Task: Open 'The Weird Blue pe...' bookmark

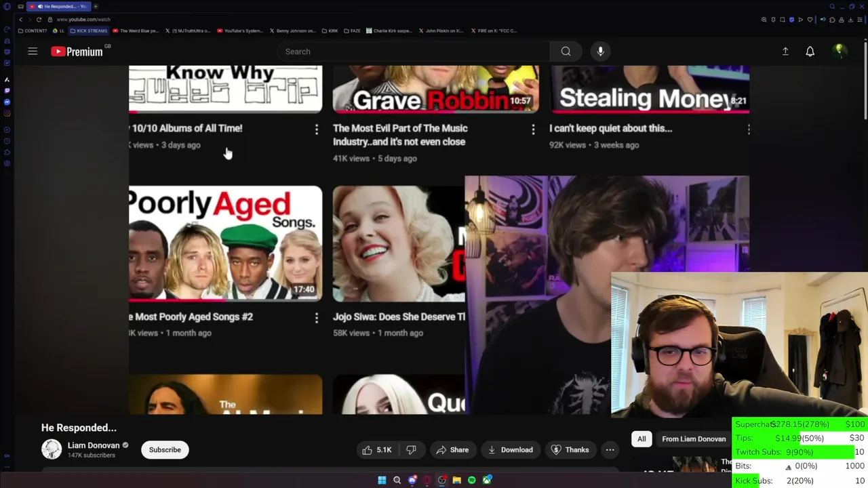Action: point(136,30)
